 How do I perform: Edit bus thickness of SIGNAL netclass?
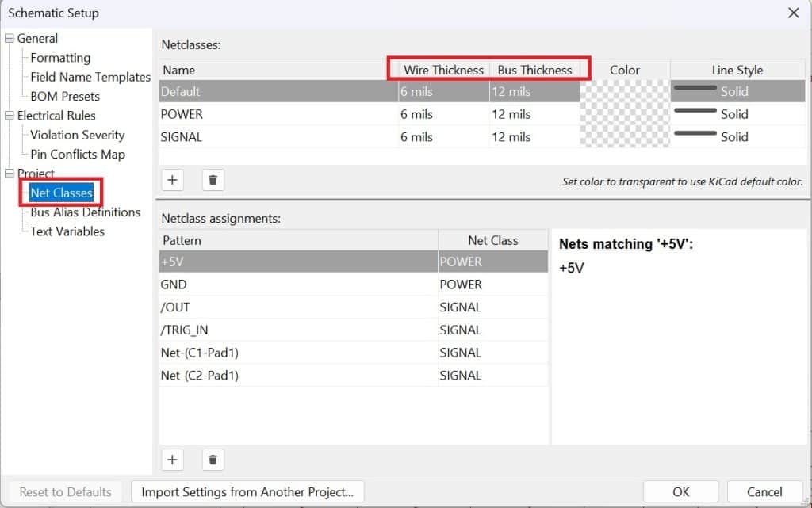pos(534,136)
